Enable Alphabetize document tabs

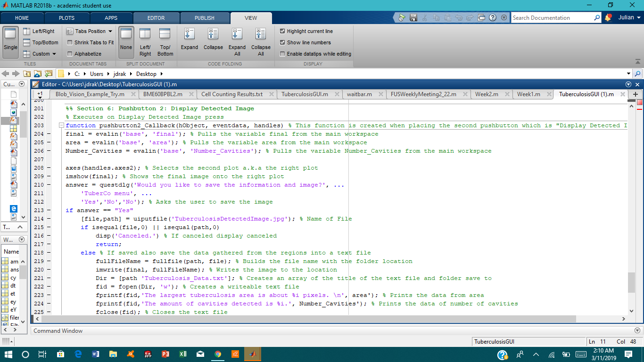coord(70,54)
